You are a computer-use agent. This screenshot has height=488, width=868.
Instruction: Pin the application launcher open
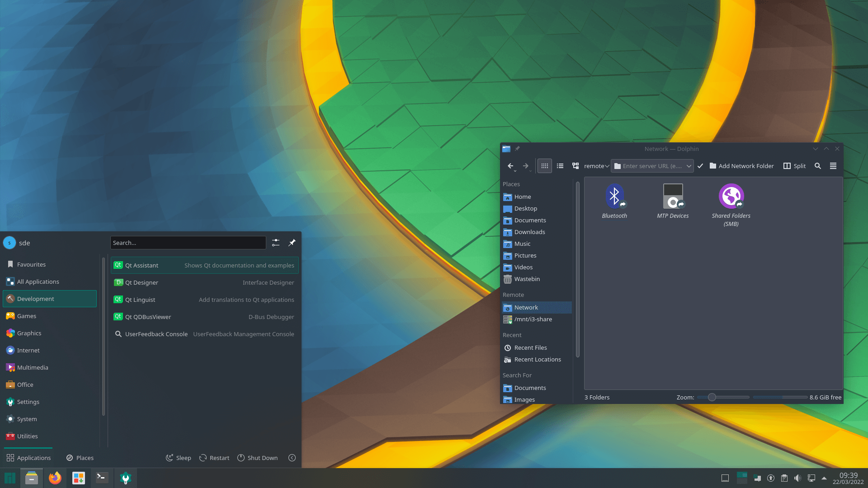pyautogui.click(x=292, y=243)
